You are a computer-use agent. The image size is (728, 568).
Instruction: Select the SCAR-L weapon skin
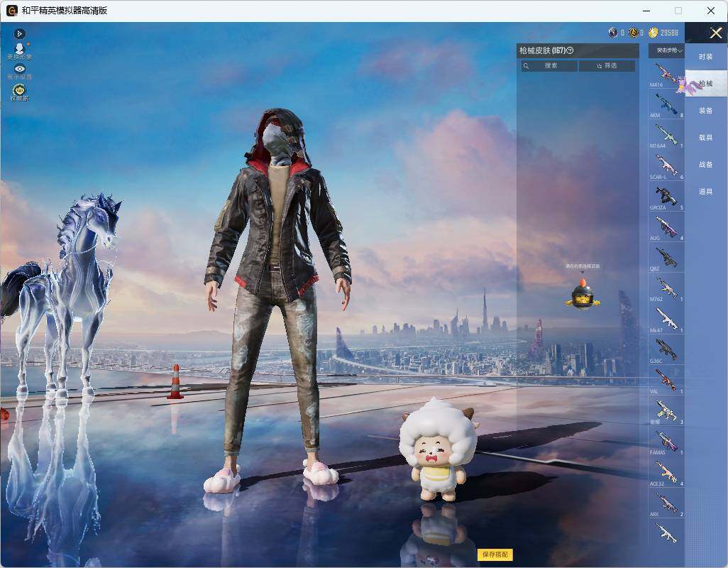[x=666, y=165]
